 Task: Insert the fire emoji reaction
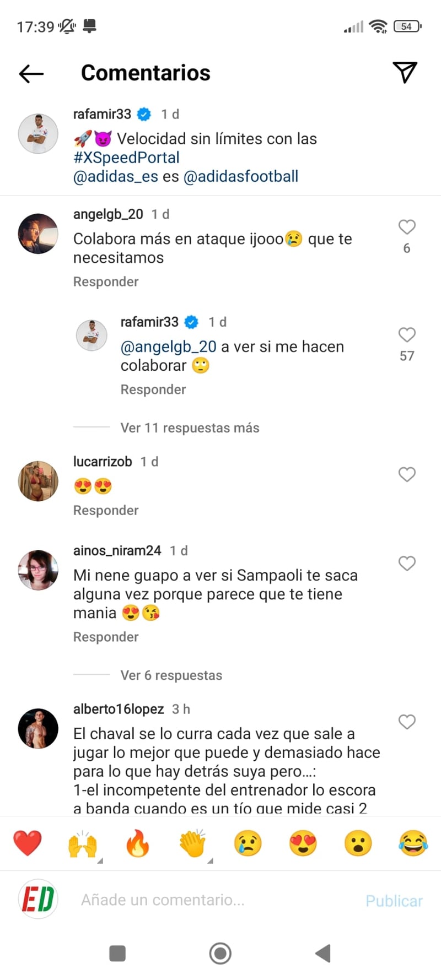(137, 843)
